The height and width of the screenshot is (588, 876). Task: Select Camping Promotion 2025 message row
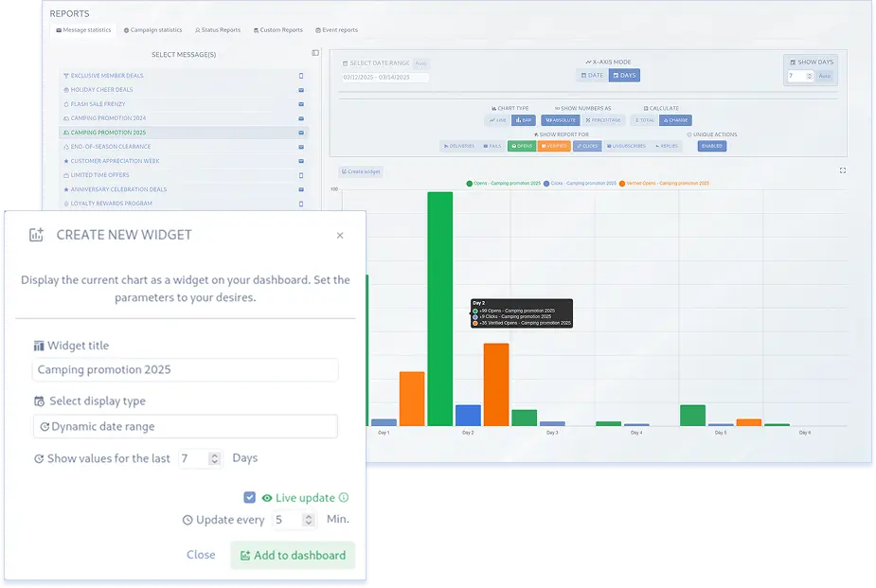[x=183, y=133]
